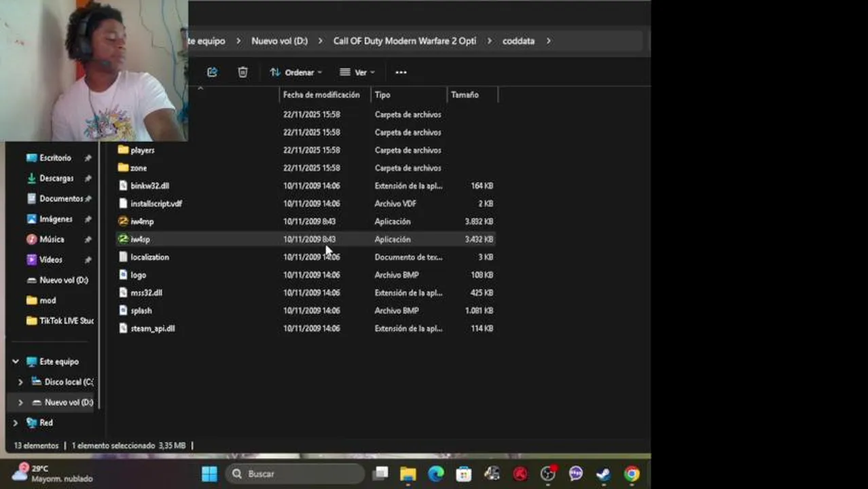Unpin Escritorio using its pin icon

point(88,158)
